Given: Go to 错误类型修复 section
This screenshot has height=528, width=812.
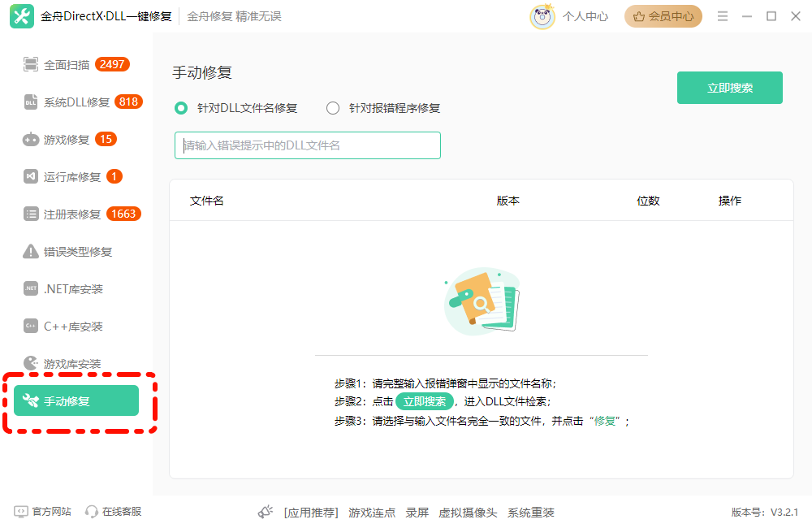Looking at the screenshot, I should [x=76, y=251].
